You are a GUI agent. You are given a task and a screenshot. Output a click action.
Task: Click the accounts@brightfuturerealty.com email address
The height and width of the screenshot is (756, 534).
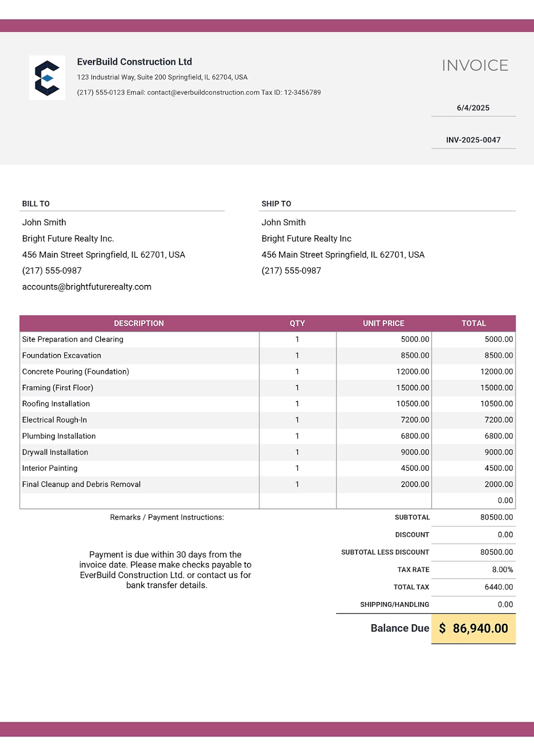pos(87,287)
